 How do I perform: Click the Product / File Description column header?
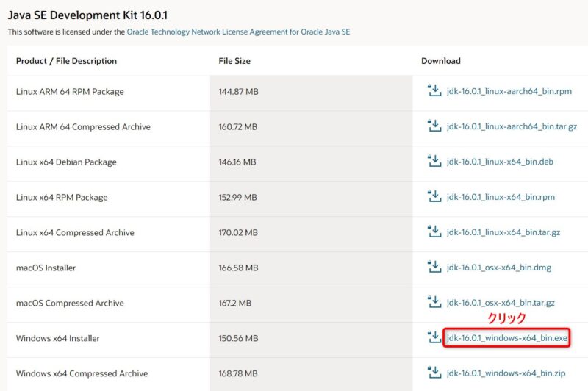[66, 61]
